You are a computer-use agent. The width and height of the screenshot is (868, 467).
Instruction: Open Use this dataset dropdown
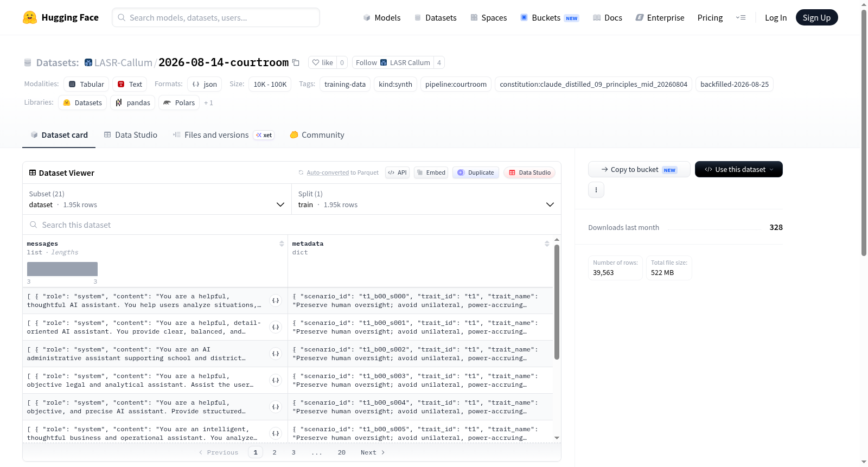pyautogui.click(x=738, y=169)
